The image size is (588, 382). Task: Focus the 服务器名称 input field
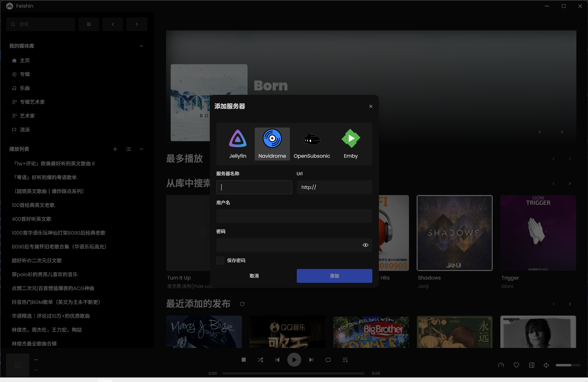pos(254,187)
